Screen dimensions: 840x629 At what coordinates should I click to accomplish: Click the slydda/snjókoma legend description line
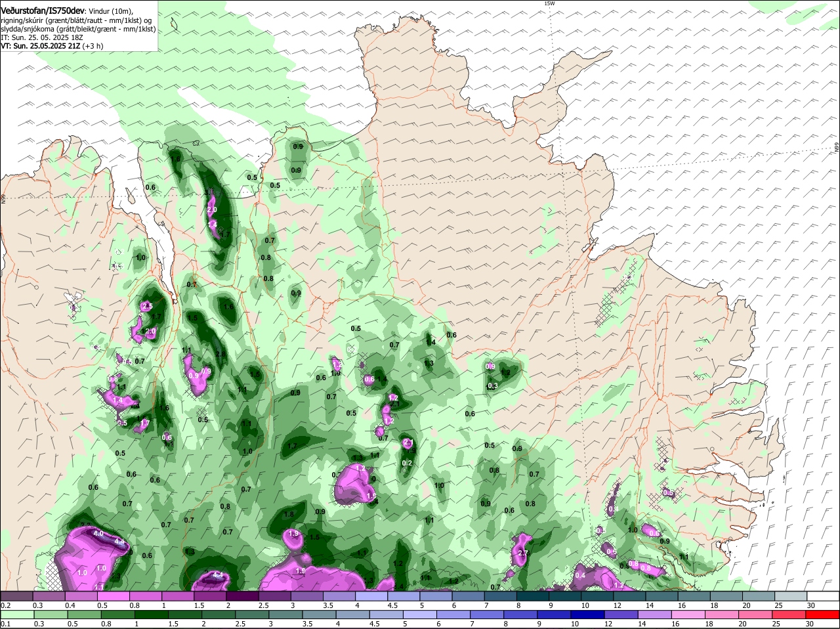pyautogui.click(x=78, y=29)
